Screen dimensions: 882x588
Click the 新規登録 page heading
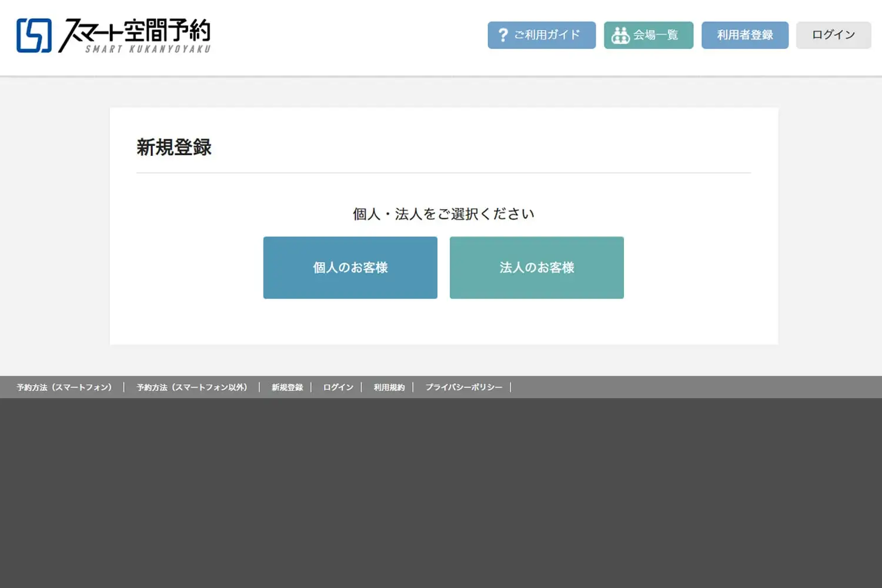pyautogui.click(x=174, y=147)
